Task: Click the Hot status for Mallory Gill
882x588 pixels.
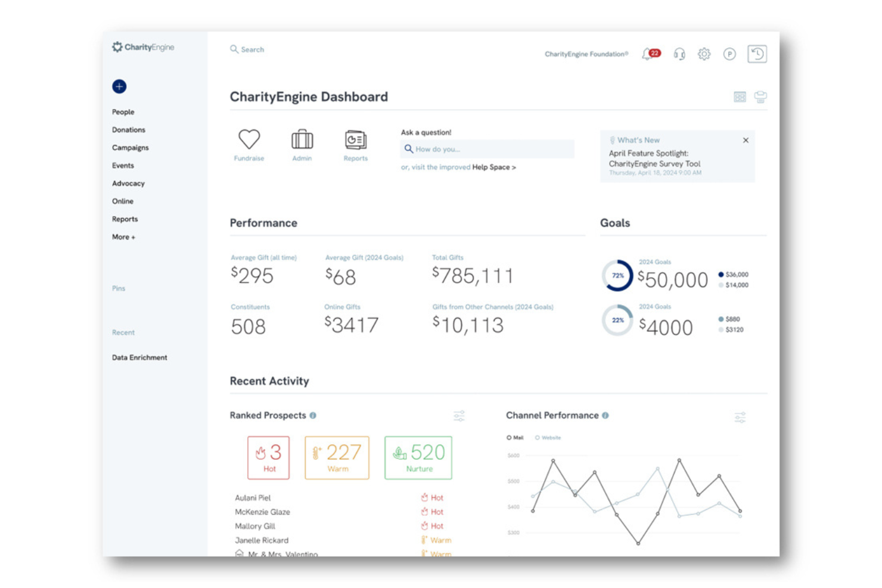Action: click(432, 526)
